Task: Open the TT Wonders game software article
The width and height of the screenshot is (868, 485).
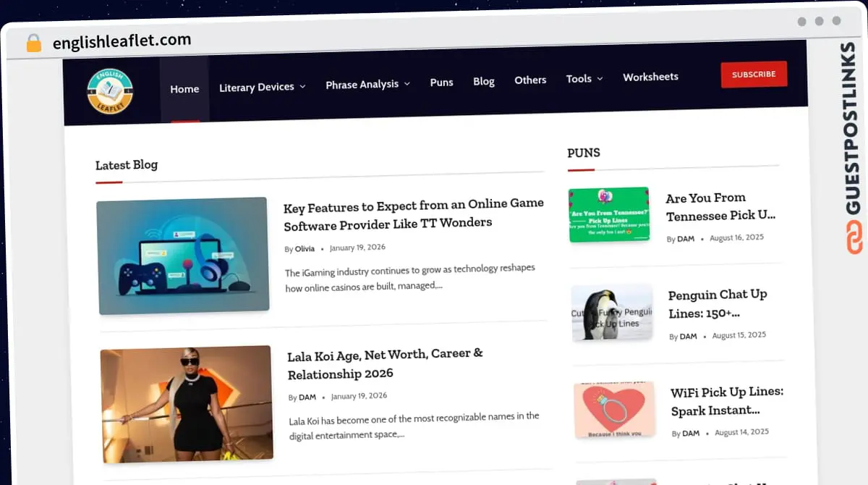Action: pyautogui.click(x=414, y=214)
